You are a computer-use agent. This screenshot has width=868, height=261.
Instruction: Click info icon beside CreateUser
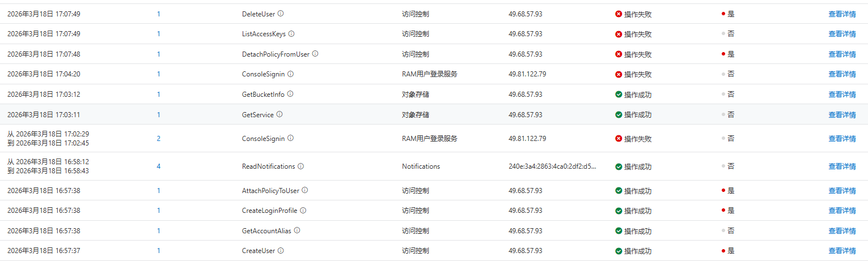point(281,251)
